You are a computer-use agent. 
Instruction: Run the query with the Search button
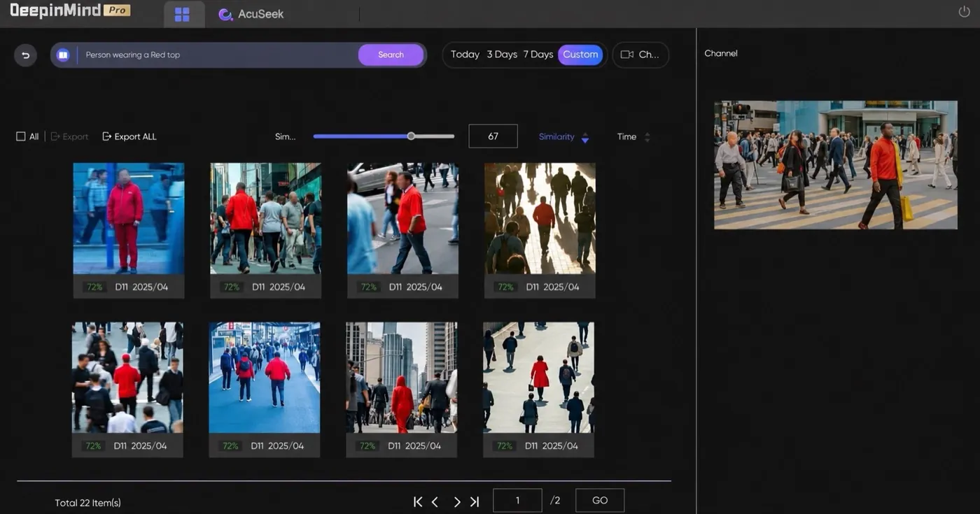pyautogui.click(x=391, y=55)
